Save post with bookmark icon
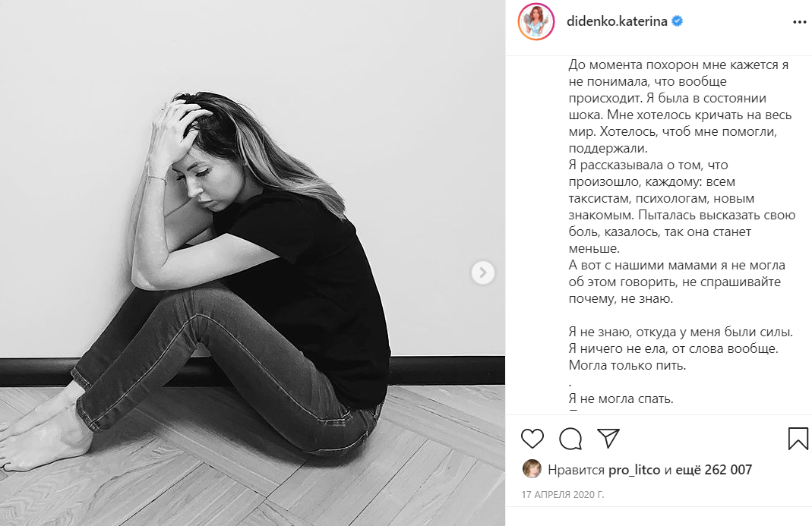The image size is (812, 526). [x=798, y=438]
